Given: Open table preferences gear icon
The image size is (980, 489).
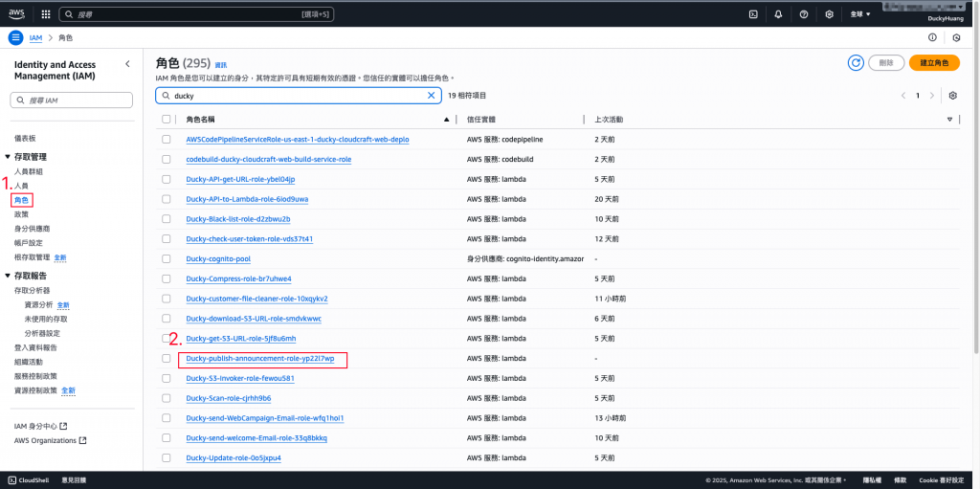Looking at the screenshot, I should coord(953,96).
